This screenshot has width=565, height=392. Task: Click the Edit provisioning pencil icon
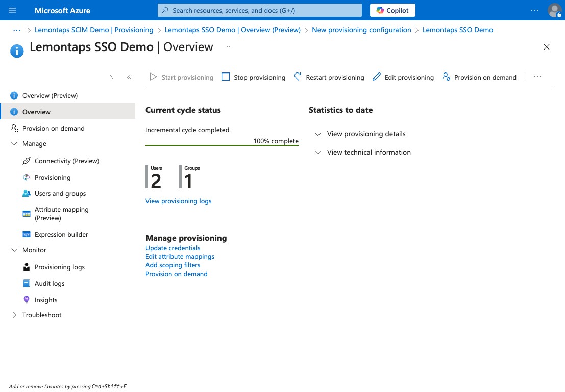pyautogui.click(x=377, y=77)
